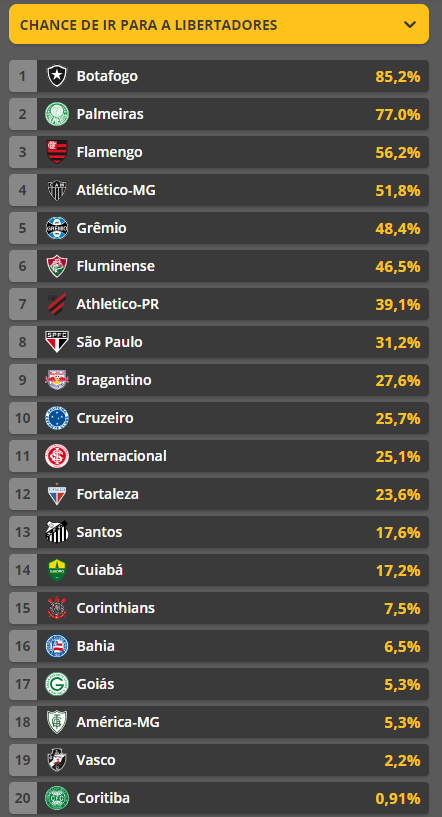Click the Cruzeiro club crest icon
Screen dimensions: 442x817
pyautogui.click(x=57, y=418)
